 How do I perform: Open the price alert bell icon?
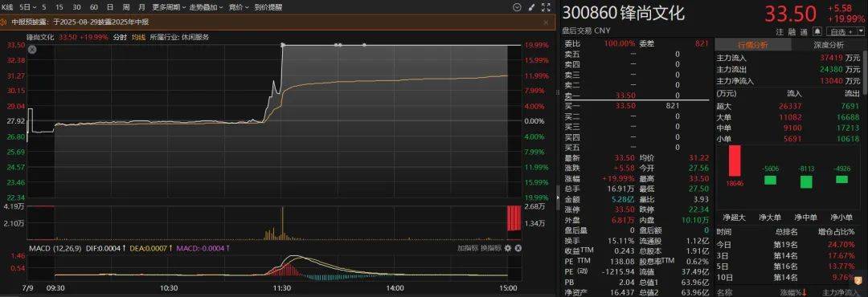coord(817,31)
